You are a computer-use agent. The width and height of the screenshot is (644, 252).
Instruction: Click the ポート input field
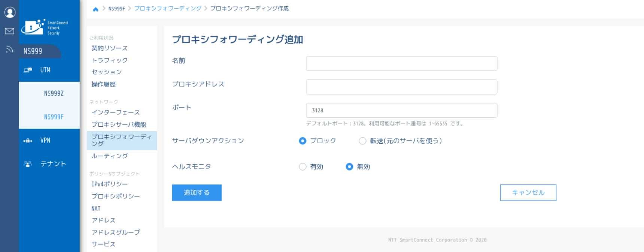click(401, 110)
